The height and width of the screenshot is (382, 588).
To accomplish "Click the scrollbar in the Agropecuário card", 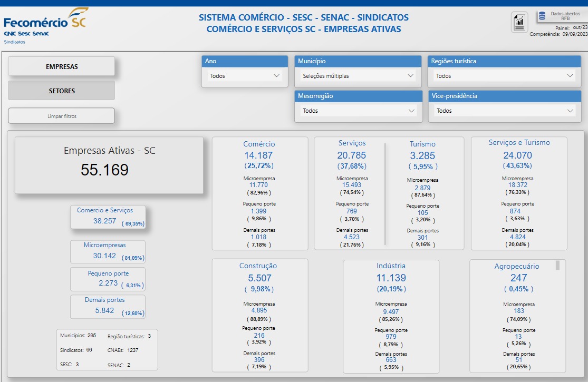I will pyautogui.click(x=557, y=266).
